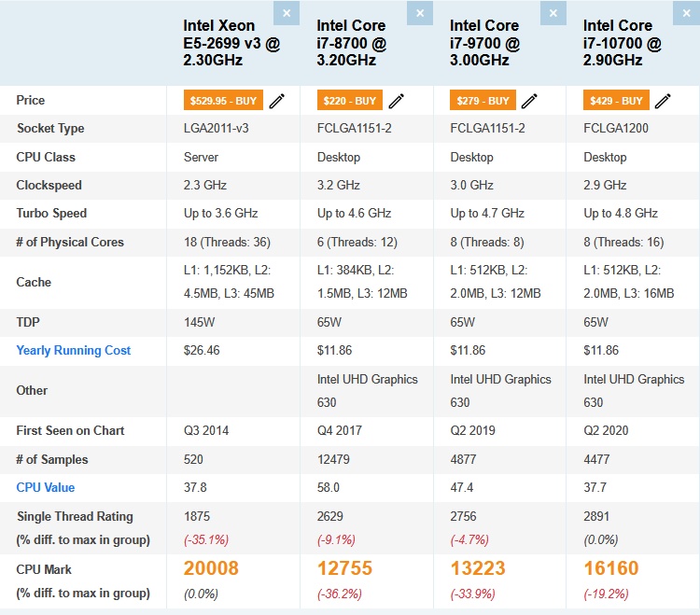Select the Intel Core i7-10700 heading
The width and height of the screenshot is (700, 615).
click(x=622, y=43)
